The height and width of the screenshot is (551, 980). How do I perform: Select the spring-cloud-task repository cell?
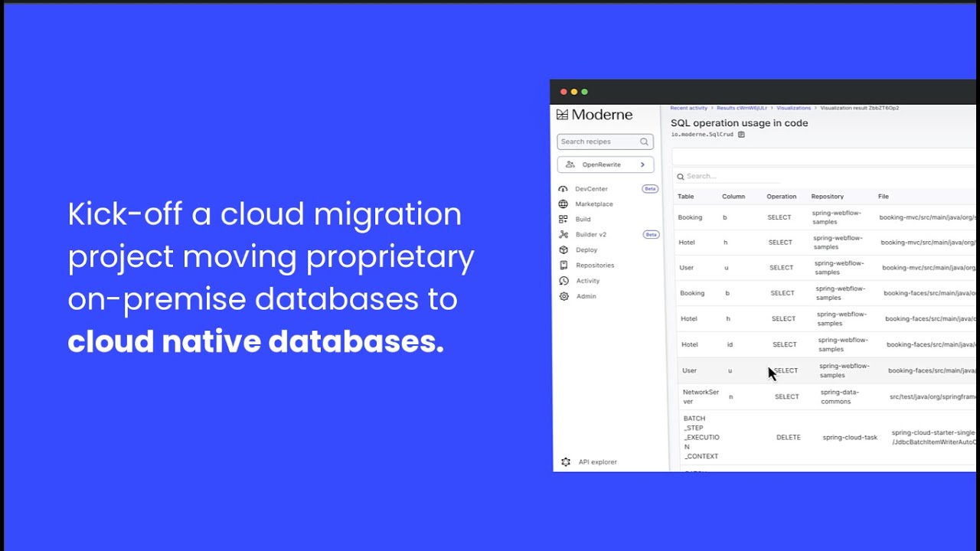point(850,438)
